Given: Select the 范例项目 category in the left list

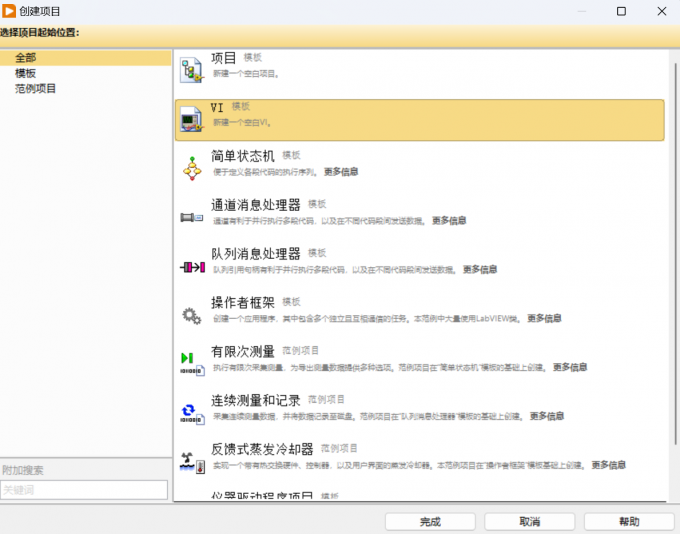Looking at the screenshot, I should 36,89.
